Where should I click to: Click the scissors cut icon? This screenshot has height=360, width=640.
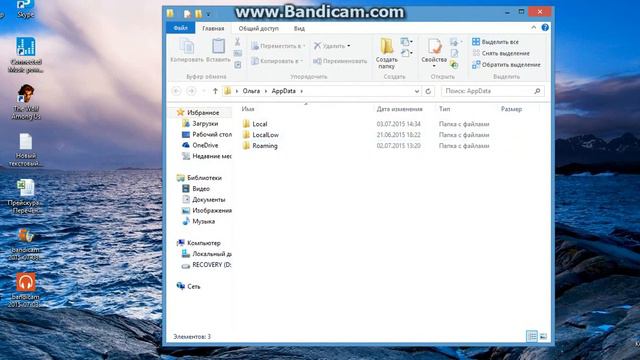238,42
